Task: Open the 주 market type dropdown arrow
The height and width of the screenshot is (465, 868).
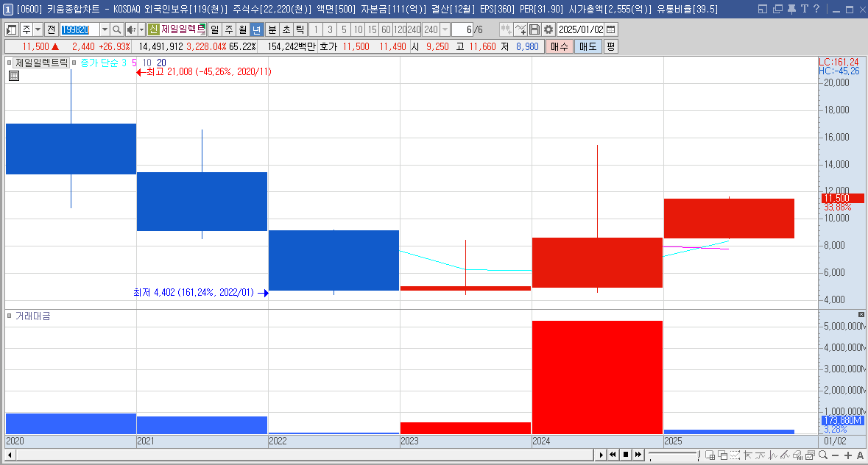Action: pos(38,30)
